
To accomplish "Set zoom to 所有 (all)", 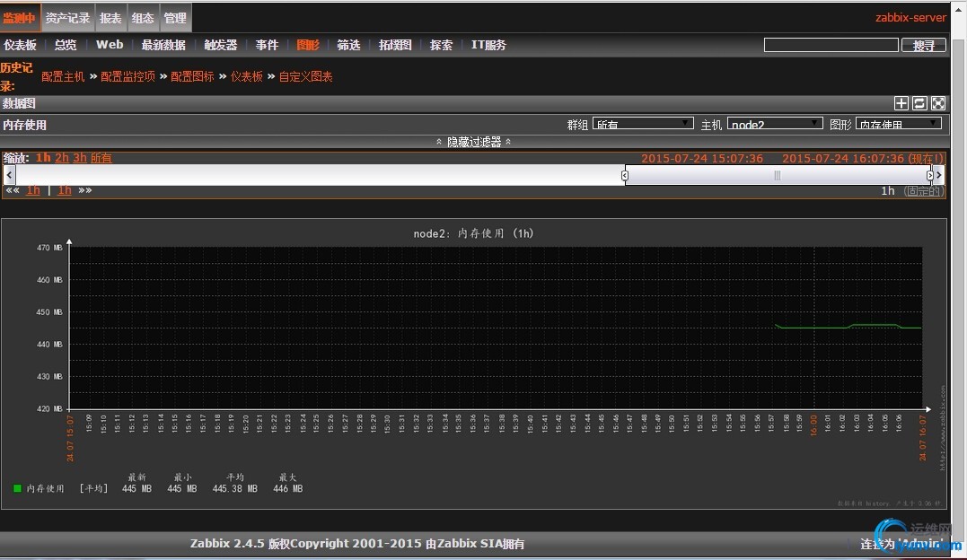I will click(x=101, y=158).
